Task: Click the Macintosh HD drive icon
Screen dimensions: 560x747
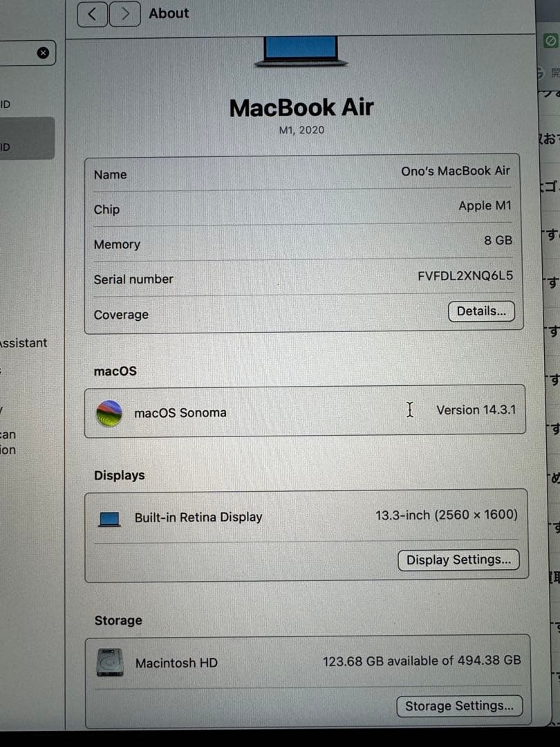Action: tap(109, 663)
